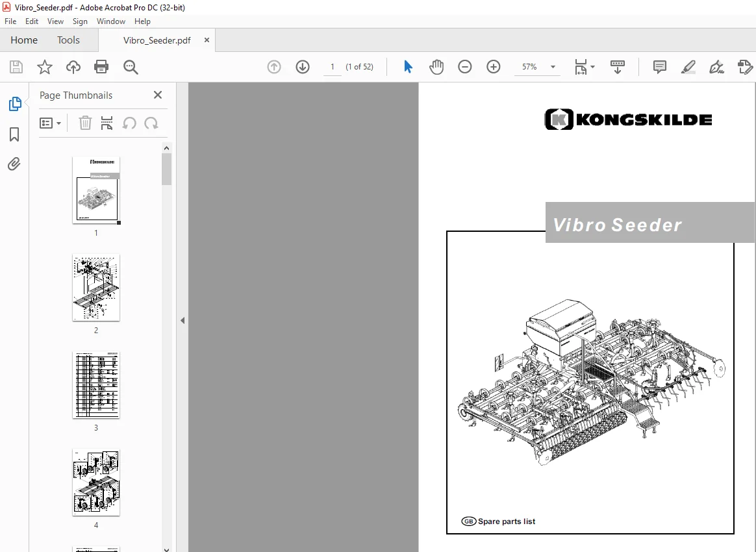Delete the selected page thumbnail
Viewport: 756px width, 552px height.
coord(85,123)
